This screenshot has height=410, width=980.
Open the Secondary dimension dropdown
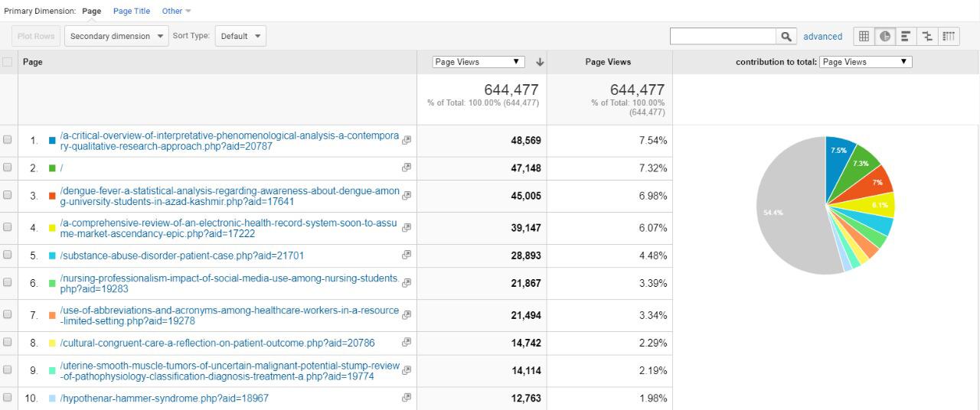coord(116,36)
